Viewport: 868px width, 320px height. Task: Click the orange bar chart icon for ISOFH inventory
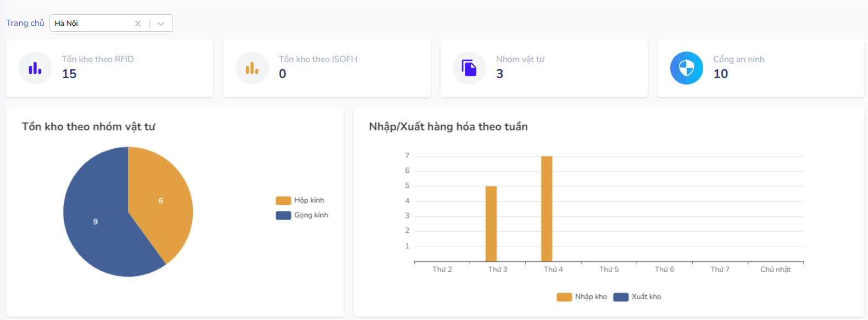[252, 68]
